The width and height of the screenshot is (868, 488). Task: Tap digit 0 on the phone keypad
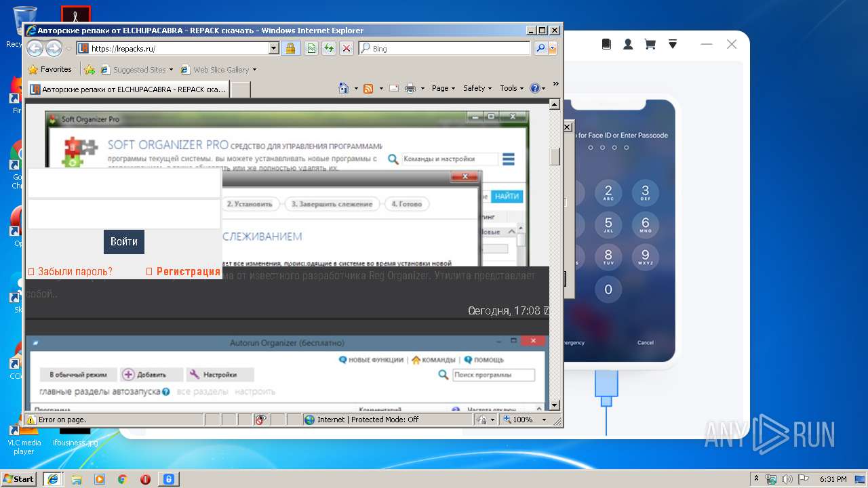608,289
